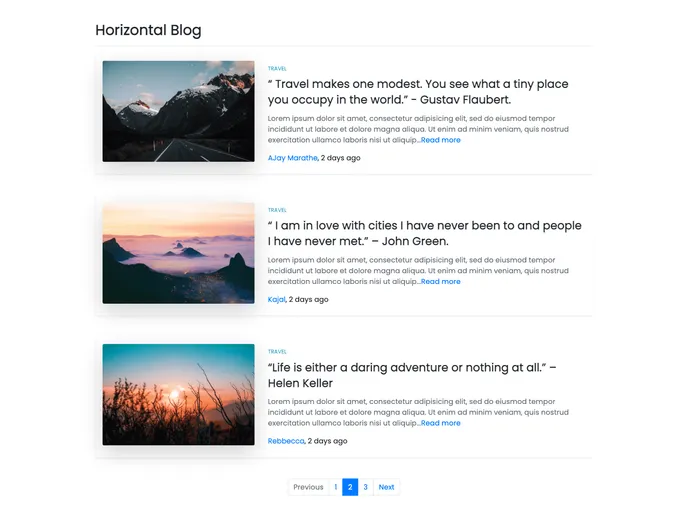Image resolution: width=688 pixels, height=512 pixels.
Task: Open the snowy mountain road thumbnail
Action: (x=178, y=111)
